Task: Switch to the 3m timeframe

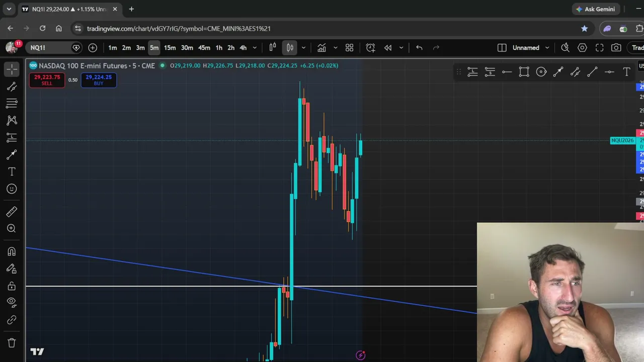Action: coord(140,48)
